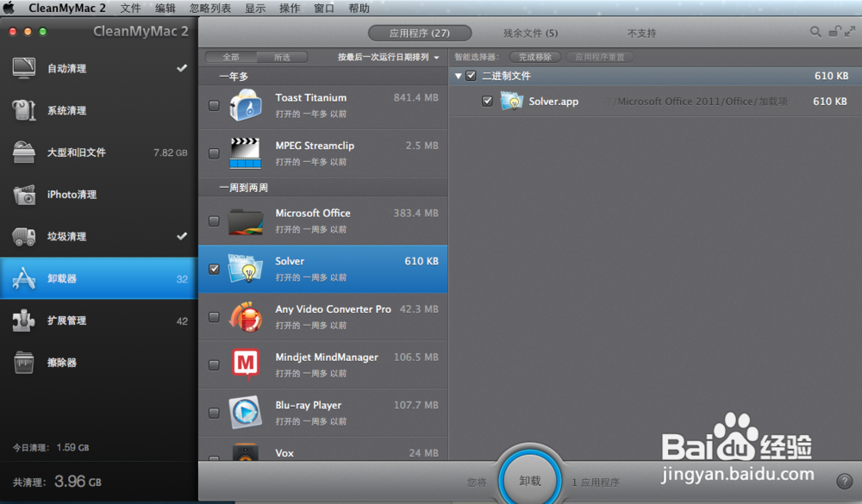This screenshot has width=862, height=504.
Task: Click the Mindjet MindManager icon
Action: (245, 364)
